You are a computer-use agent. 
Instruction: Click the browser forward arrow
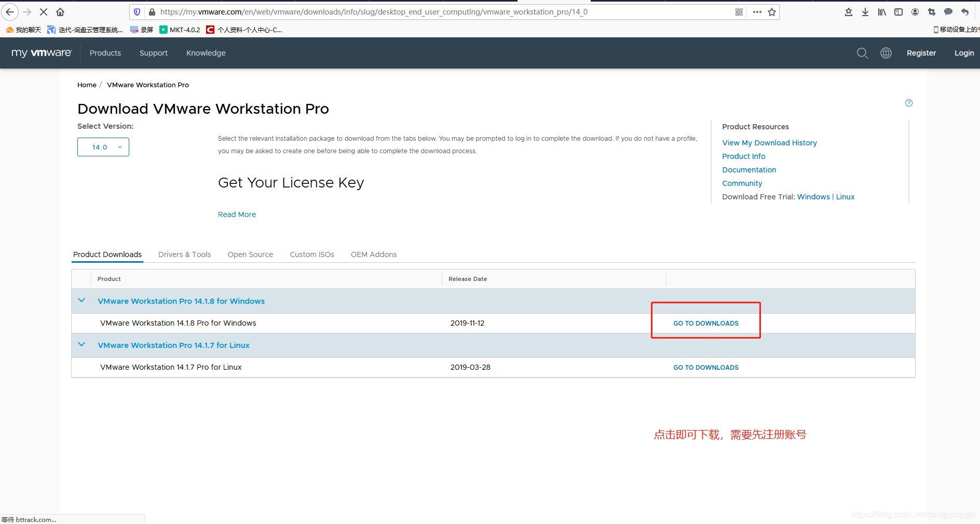[x=27, y=11]
